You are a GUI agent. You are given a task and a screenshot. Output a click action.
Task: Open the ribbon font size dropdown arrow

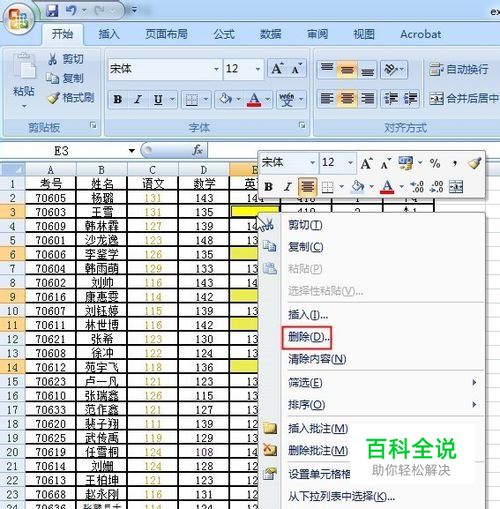click(258, 69)
